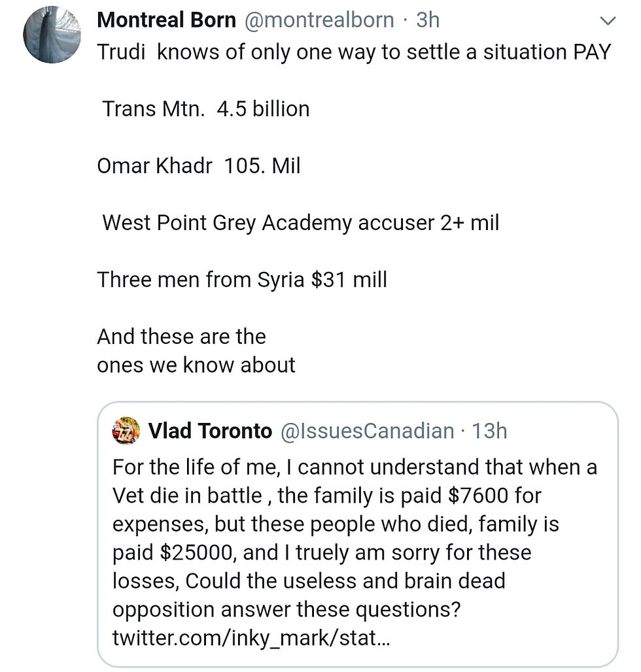Open the Montreal Born display name
The image size is (641, 672).
pyautogui.click(x=166, y=20)
